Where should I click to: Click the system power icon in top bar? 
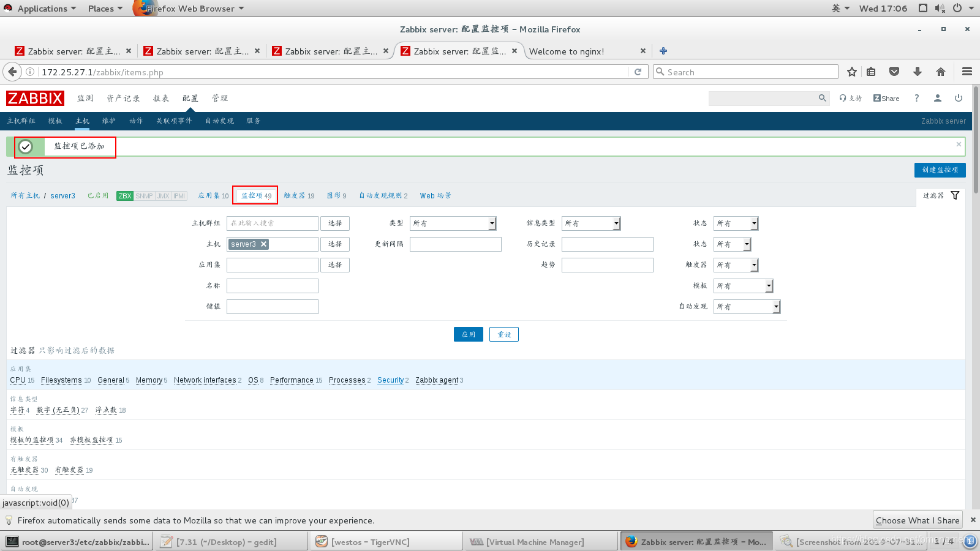coord(957,8)
